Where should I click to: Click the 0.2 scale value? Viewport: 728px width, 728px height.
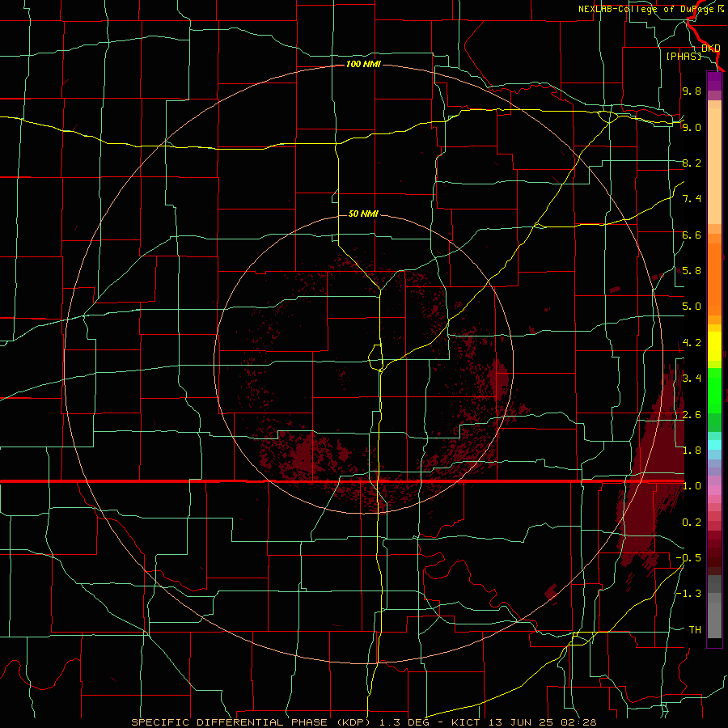click(x=692, y=523)
